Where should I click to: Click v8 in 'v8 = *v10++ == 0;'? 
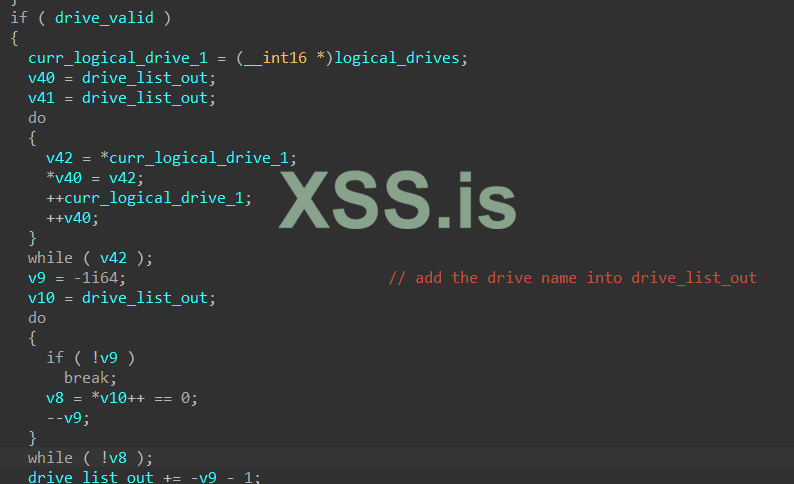[x=55, y=398]
